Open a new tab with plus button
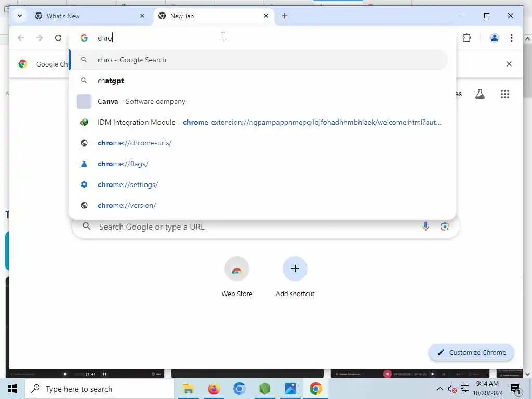 click(285, 16)
